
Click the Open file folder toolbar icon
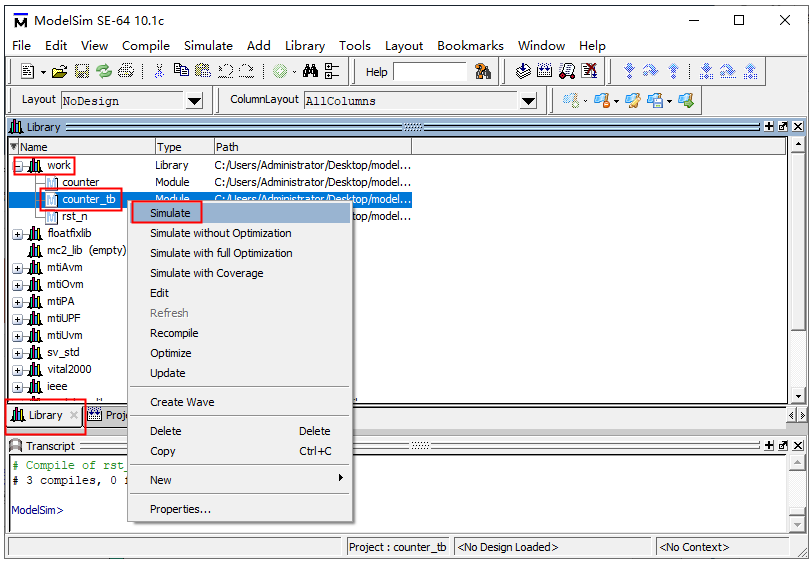[60, 72]
